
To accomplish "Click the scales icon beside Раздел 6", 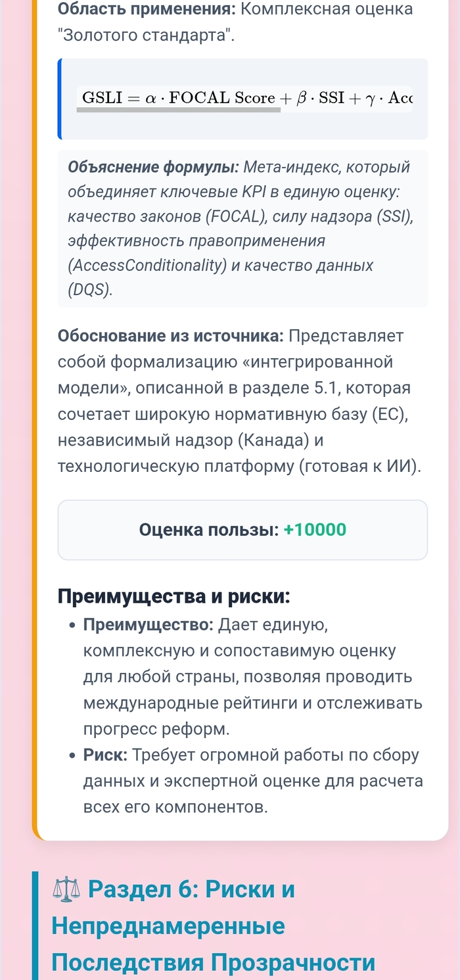I will click(x=66, y=890).
